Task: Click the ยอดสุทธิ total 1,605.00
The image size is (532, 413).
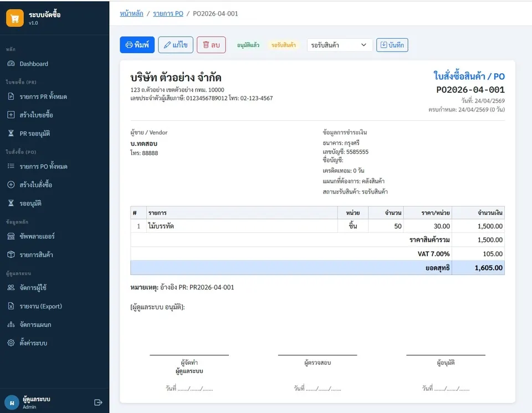Action: click(488, 268)
